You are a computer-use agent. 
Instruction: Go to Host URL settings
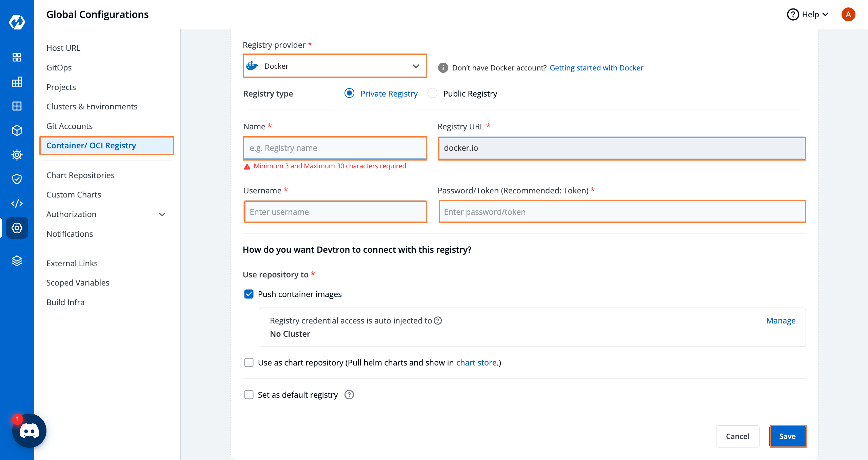pos(63,48)
